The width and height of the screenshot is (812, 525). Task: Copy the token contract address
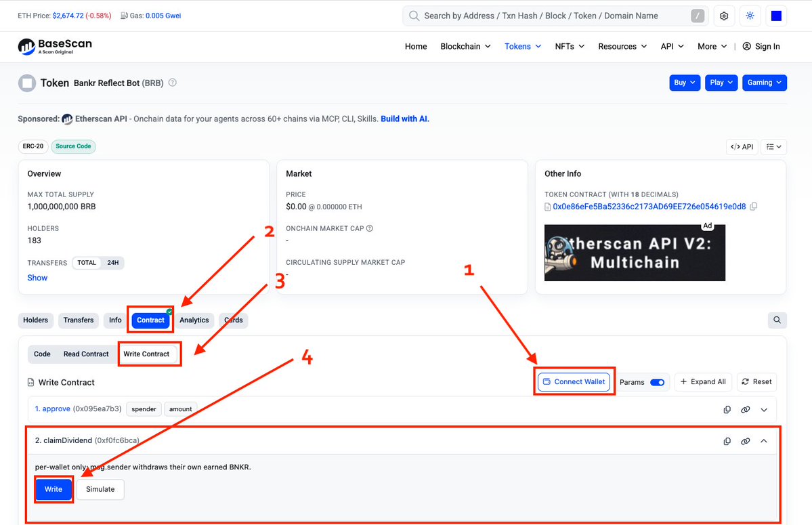pos(754,207)
